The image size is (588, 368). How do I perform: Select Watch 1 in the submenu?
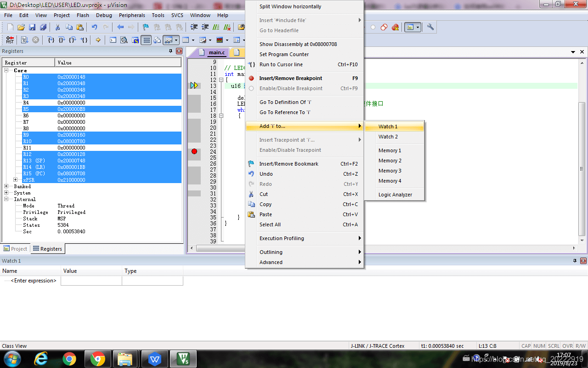[394, 126]
